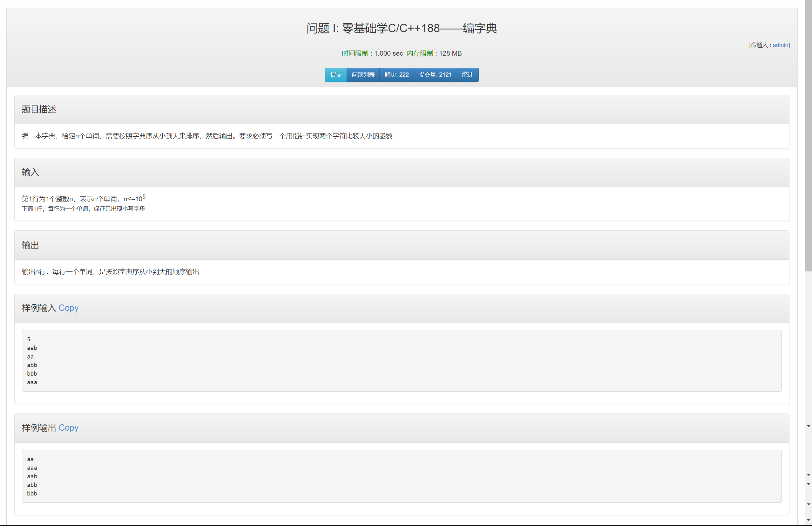Click inside the sample input code box
This screenshot has width=812, height=526.
[401, 360]
